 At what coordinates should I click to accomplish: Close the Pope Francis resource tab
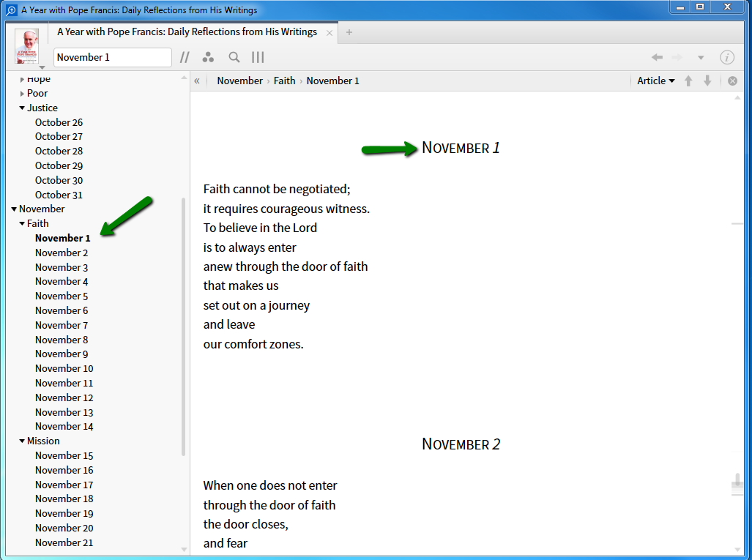(x=330, y=33)
